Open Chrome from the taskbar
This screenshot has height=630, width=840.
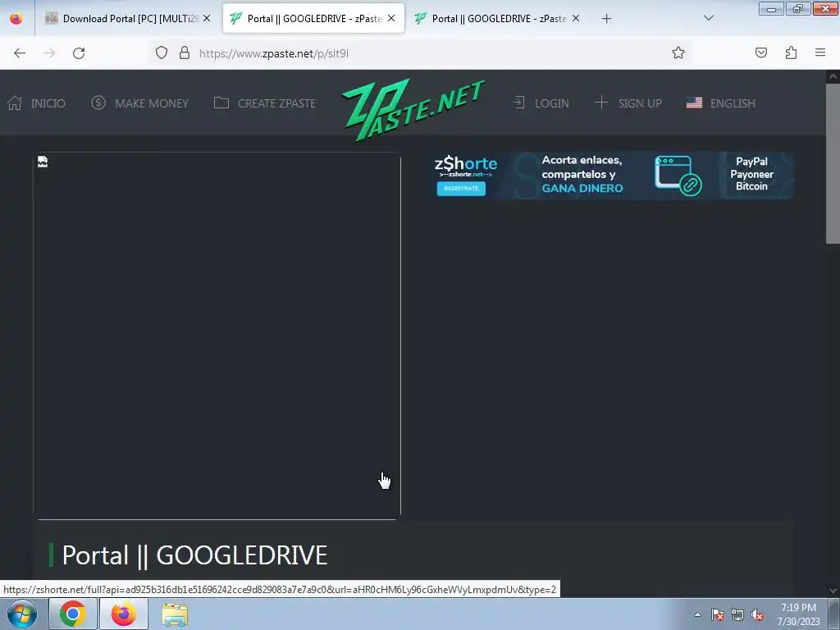tap(73, 614)
